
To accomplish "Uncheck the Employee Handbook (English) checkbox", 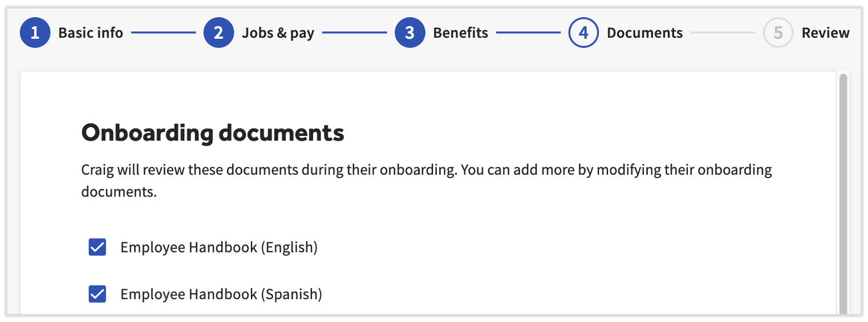I will click(x=98, y=247).
